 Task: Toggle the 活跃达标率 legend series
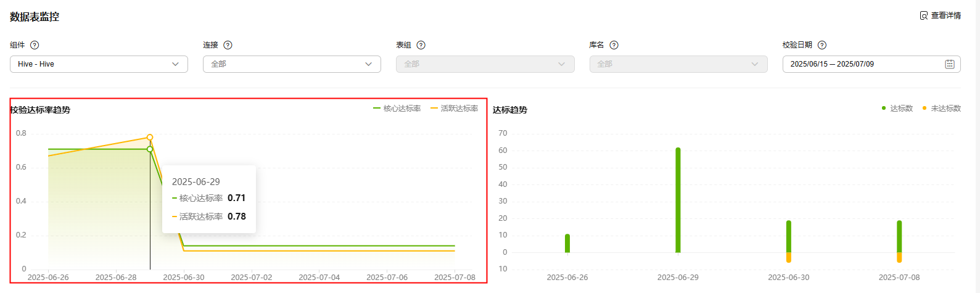[x=455, y=109]
